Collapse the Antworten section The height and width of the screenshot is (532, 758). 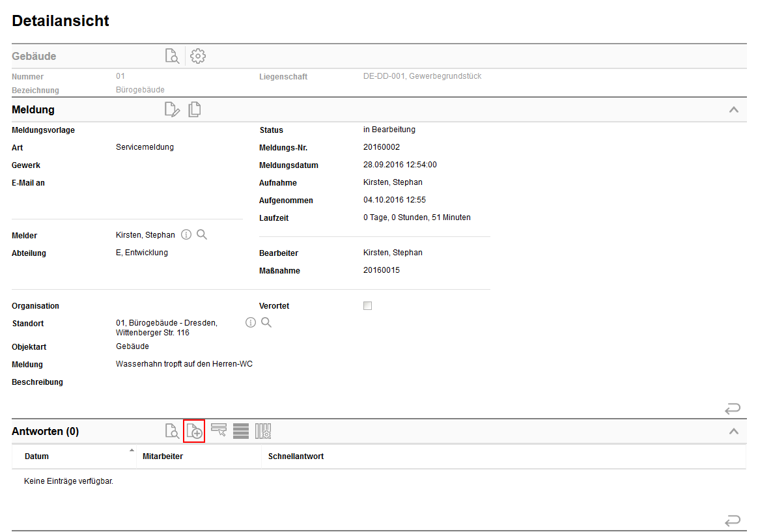click(x=734, y=430)
